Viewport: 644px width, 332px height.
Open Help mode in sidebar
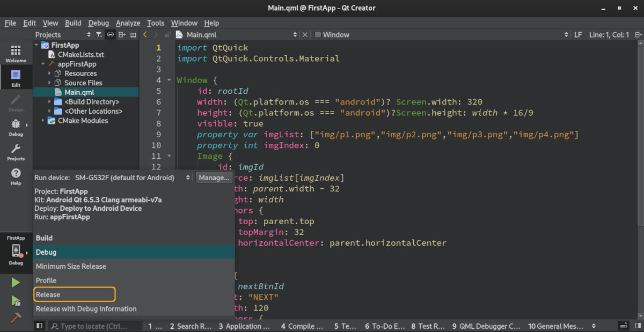tap(16, 176)
